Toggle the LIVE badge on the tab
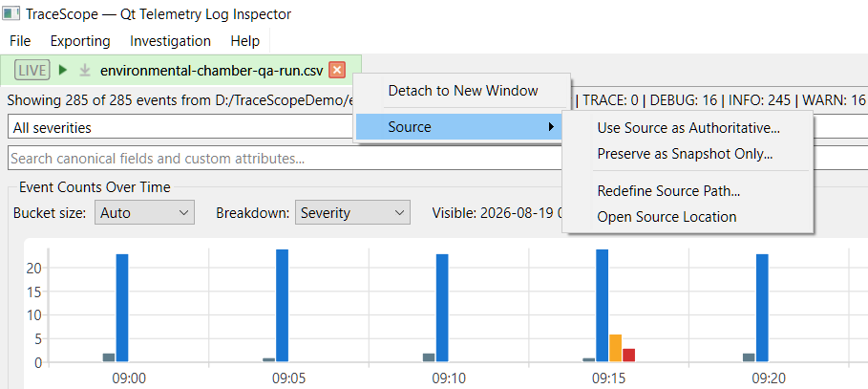Screen dimensions: 868x389 point(32,71)
